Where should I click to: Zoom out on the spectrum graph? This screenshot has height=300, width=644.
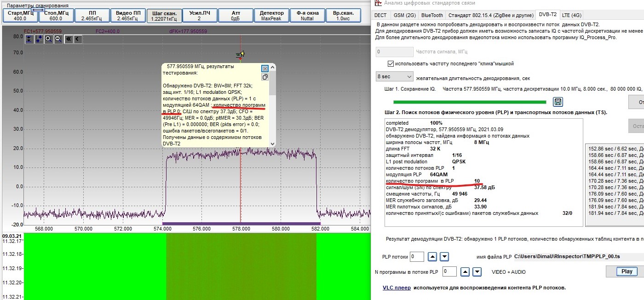(58, 39)
